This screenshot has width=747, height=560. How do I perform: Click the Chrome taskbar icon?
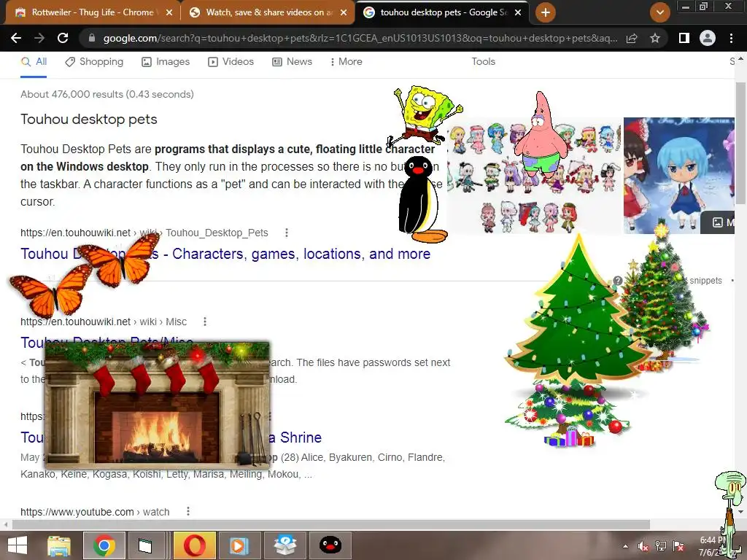coord(104,545)
